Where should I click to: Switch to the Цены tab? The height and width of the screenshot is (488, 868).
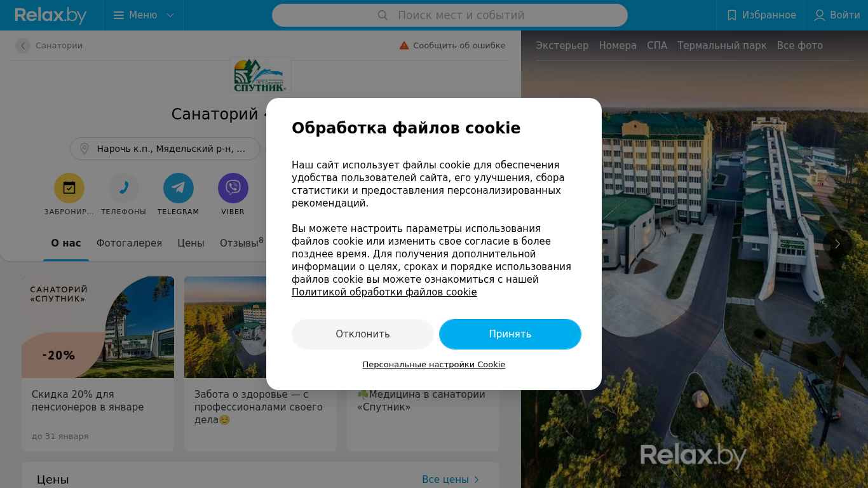pos(191,243)
